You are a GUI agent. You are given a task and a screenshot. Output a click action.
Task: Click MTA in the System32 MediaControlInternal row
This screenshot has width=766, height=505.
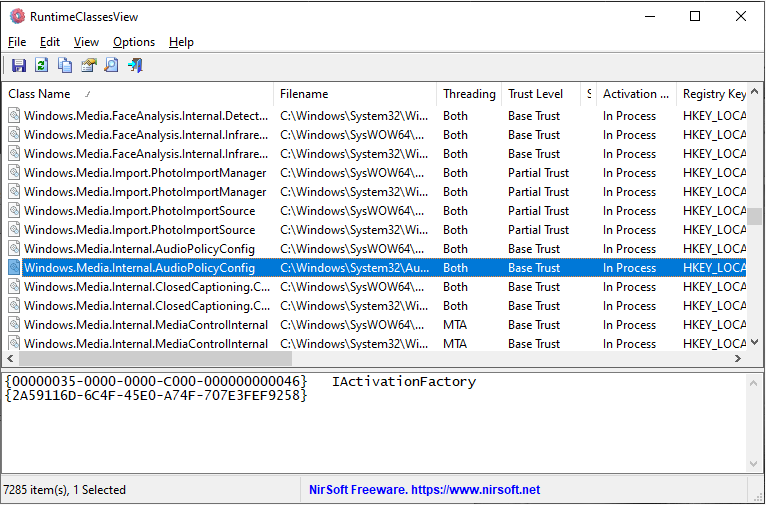(455, 344)
